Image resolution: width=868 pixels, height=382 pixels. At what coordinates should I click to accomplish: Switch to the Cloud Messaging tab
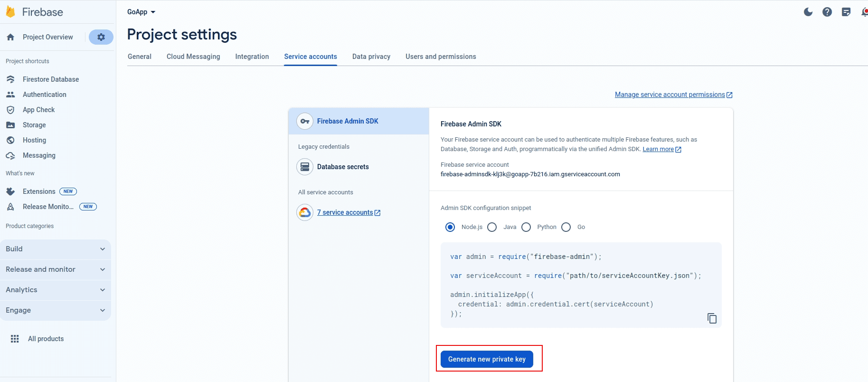[x=193, y=57]
